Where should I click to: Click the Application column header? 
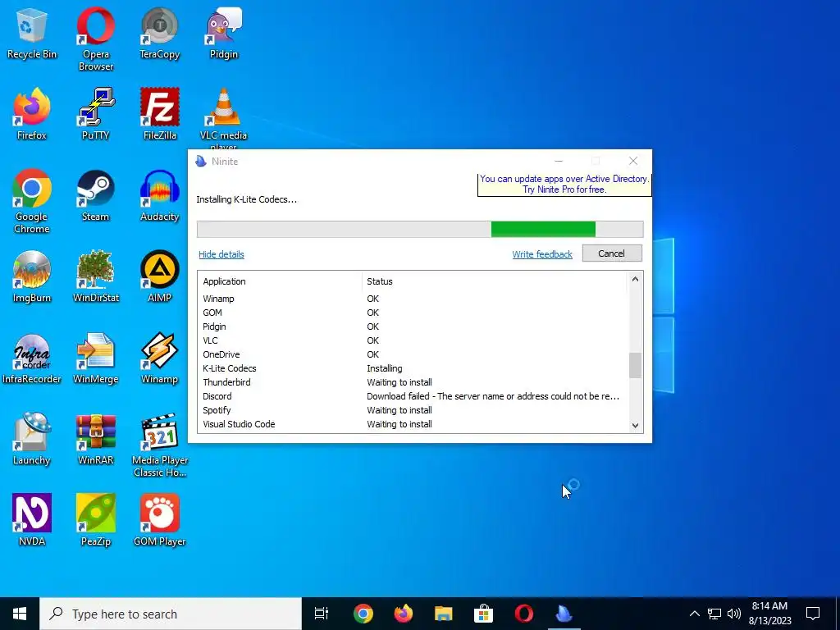[x=280, y=281]
